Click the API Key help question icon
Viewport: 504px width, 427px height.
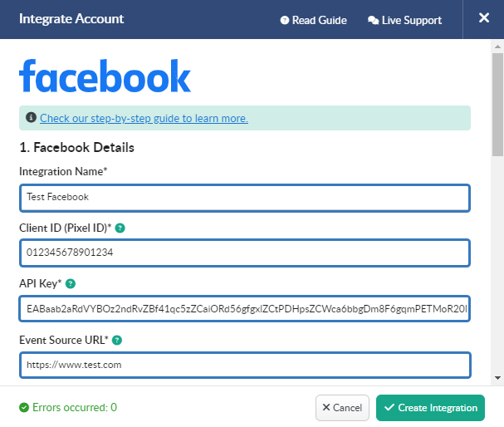point(71,284)
